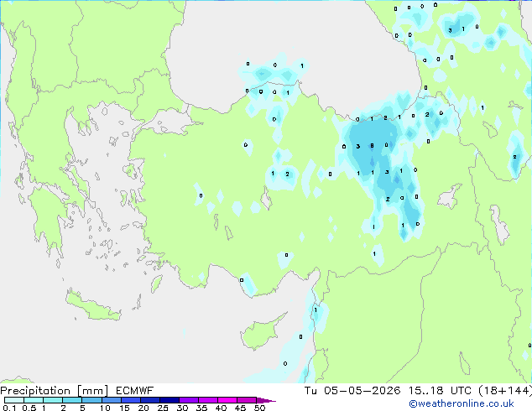
Task: Click the over-50 mm arrow tip of legend
Action: tap(266, 400)
